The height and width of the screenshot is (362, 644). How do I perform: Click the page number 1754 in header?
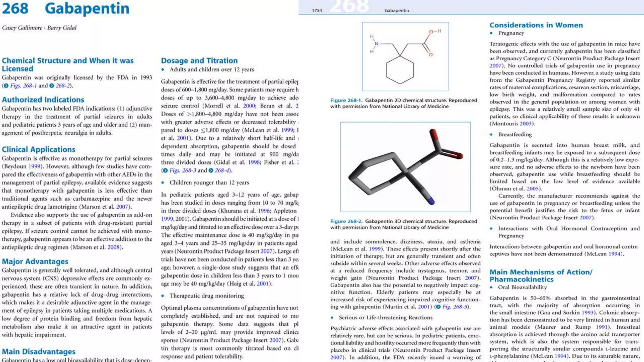pos(317,11)
